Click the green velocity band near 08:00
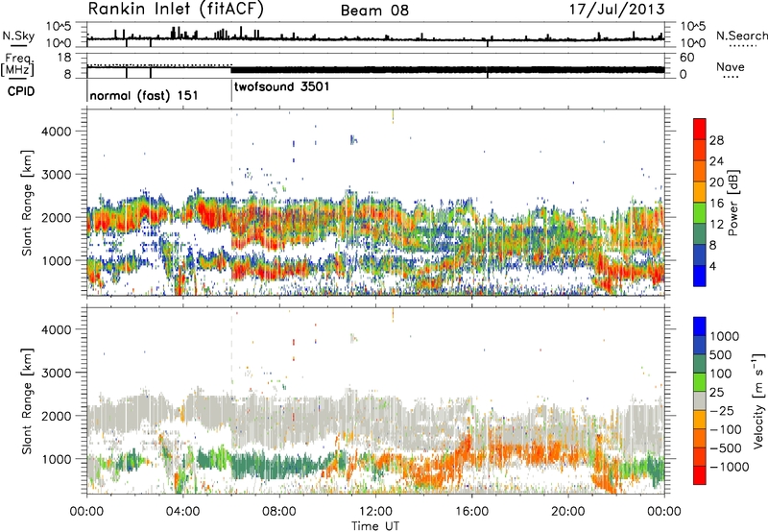Screen dimensions: 768x532 coord(279,466)
